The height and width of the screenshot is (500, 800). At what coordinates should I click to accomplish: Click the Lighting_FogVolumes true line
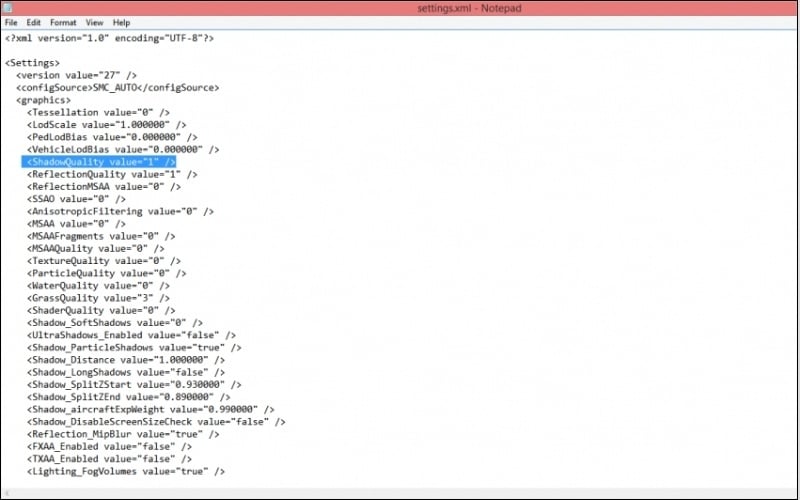point(126,471)
